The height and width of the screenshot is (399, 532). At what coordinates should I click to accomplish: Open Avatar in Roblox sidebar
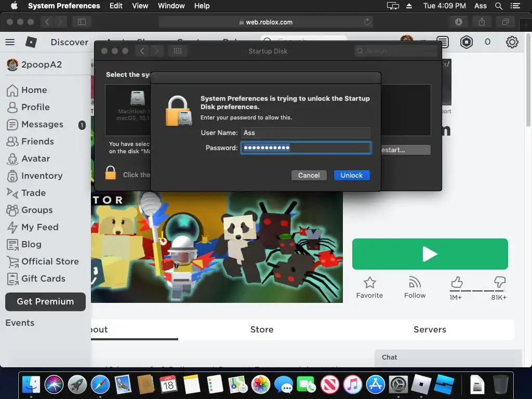(28, 159)
